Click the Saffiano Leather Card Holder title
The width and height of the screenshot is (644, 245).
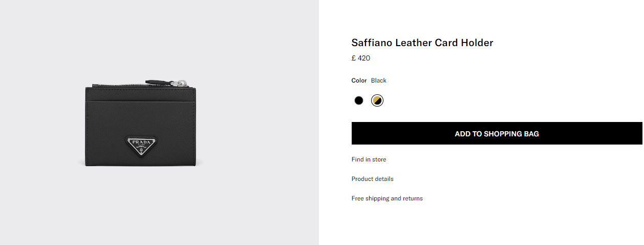click(422, 43)
